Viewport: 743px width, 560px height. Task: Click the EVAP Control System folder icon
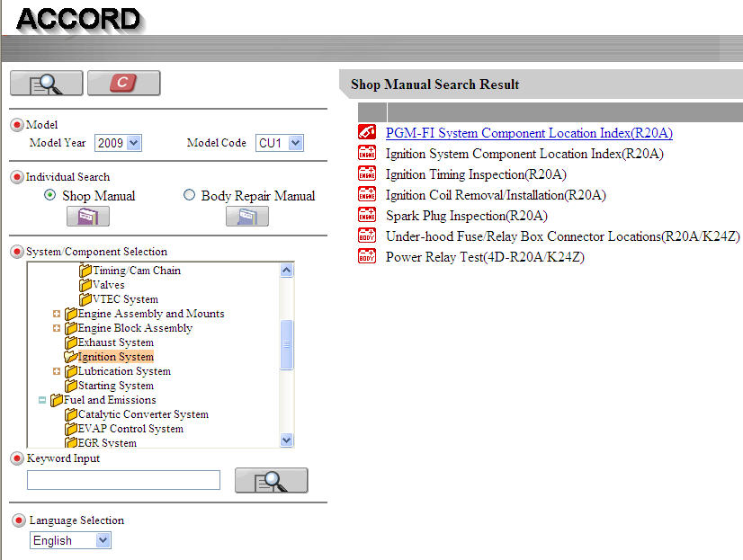tap(71, 429)
